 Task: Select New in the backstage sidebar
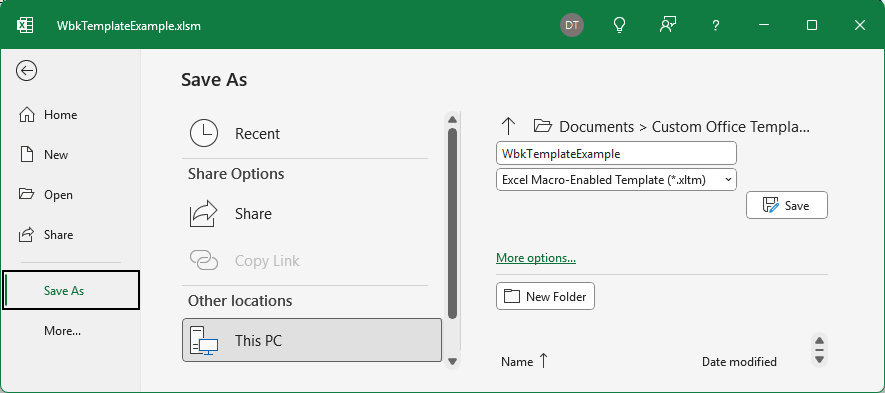70,155
